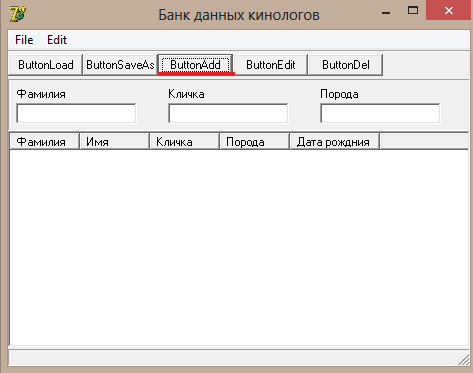Open the Edit menu
Image resolution: width=473 pixels, height=373 pixels.
click(x=57, y=40)
